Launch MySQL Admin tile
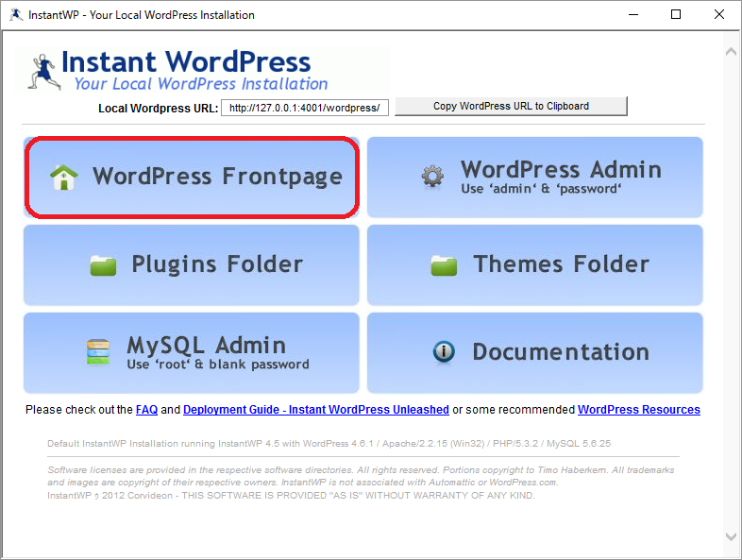 click(x=192, y=352)
